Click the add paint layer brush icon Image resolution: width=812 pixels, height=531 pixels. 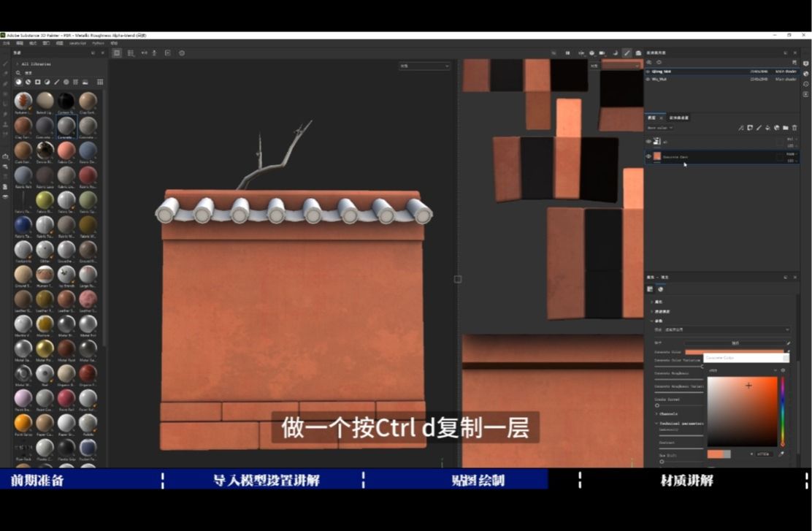[758, 128]
